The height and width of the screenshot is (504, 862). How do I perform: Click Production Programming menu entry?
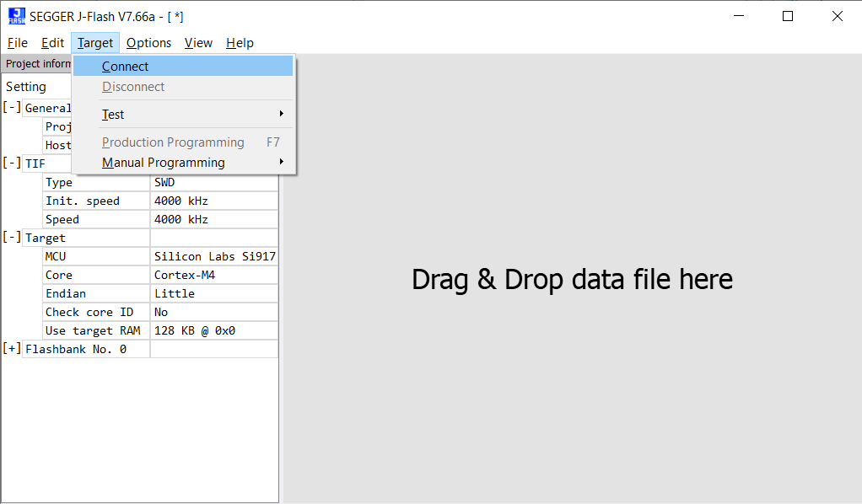(183, 142)
